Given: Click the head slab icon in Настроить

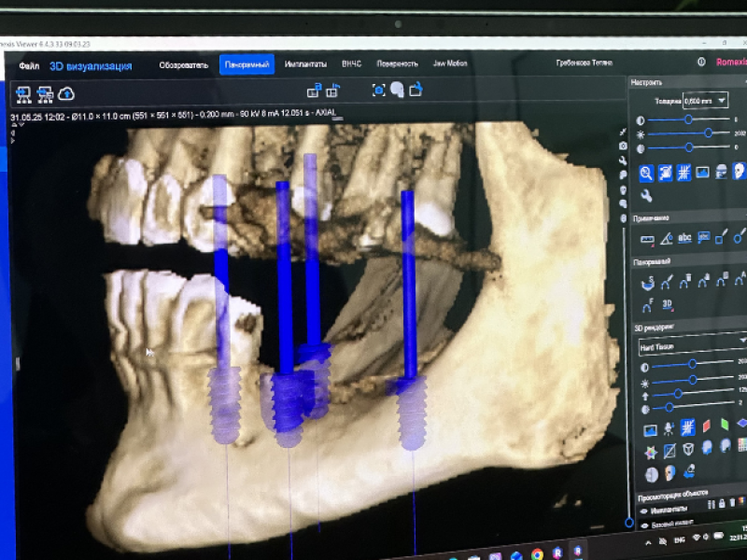Looking at the screenshot, I should click(721, 172).
